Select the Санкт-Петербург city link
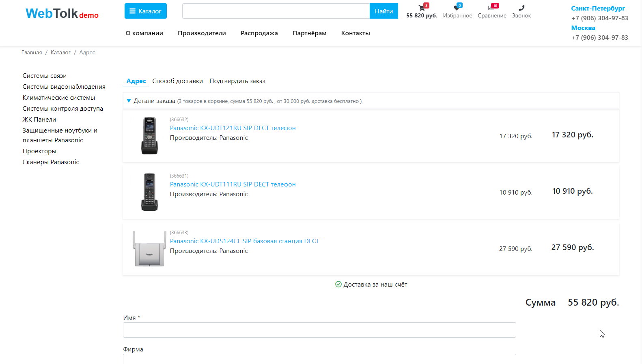This screenshot has width=642, height=364. pyautogui.click(x=597, y=9)
